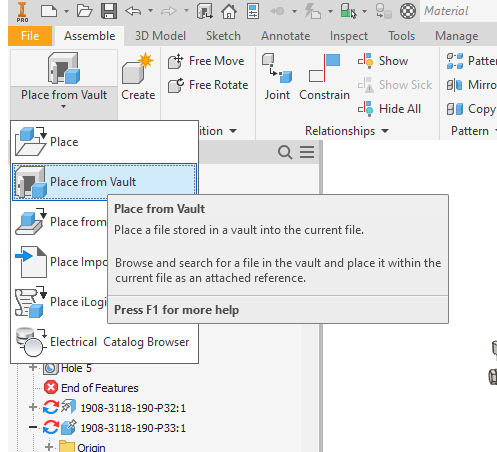Screen dimensions: 497x452
Task: Open Electrical Catalog Browser
Action: click(x=104, y=342)
